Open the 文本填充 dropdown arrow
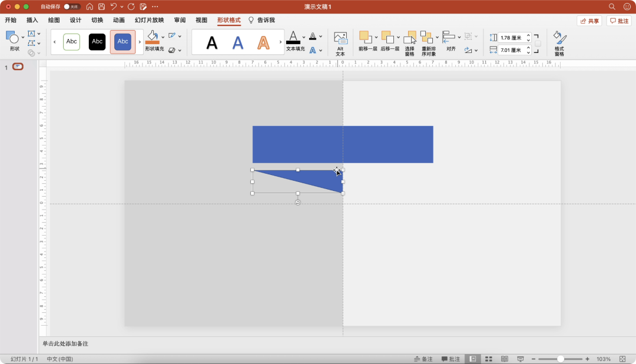Viewport: 636px width, 364px height. (304, 37)
